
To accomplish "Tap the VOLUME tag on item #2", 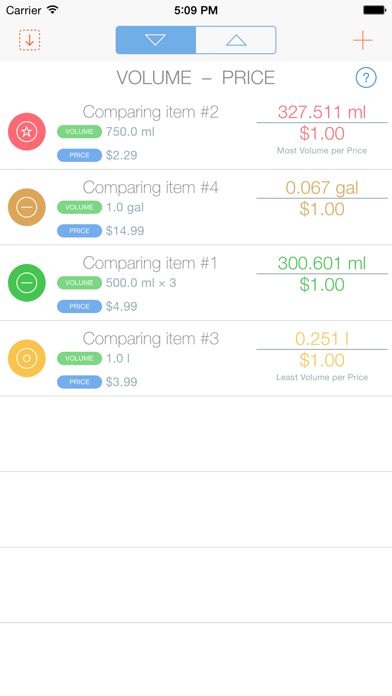I will (x=79, y=132).
